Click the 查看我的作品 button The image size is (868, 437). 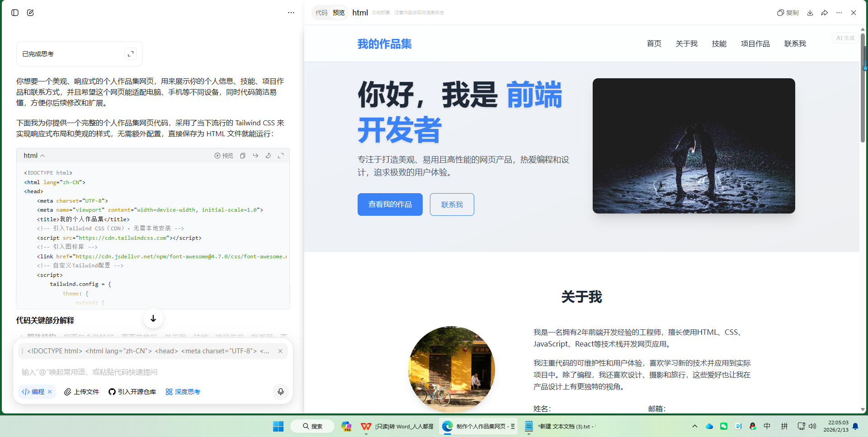point(389,204)
